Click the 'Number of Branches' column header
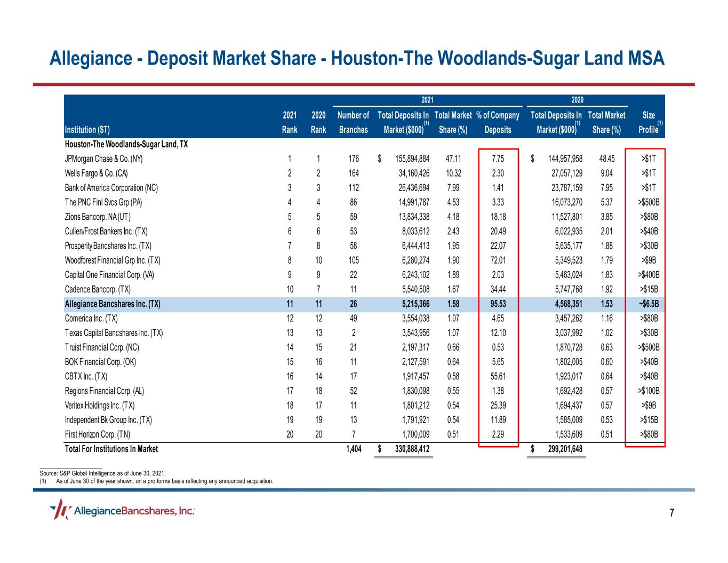728x563 pixels. (353, 122)
